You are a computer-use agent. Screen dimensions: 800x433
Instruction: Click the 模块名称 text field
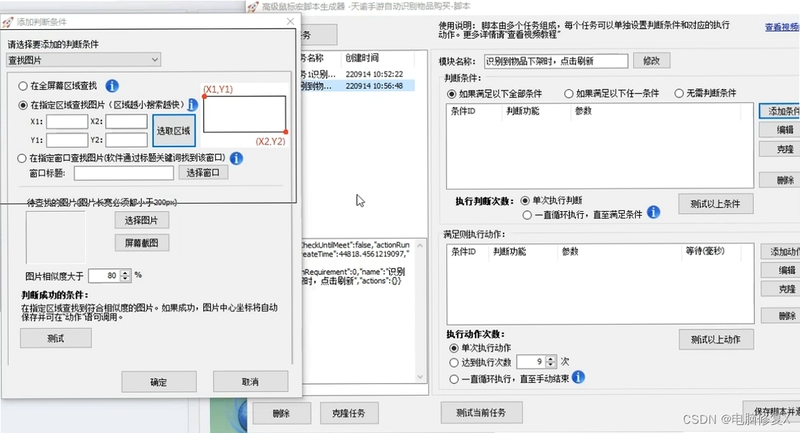pyautogui.click(x=556, y=61)
